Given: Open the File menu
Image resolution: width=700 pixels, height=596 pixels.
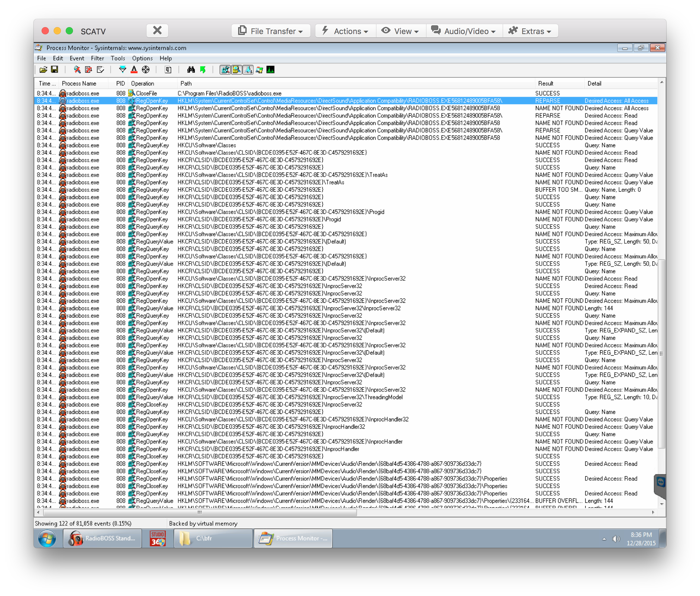Looking at the screenshot, I should (42, 58).
